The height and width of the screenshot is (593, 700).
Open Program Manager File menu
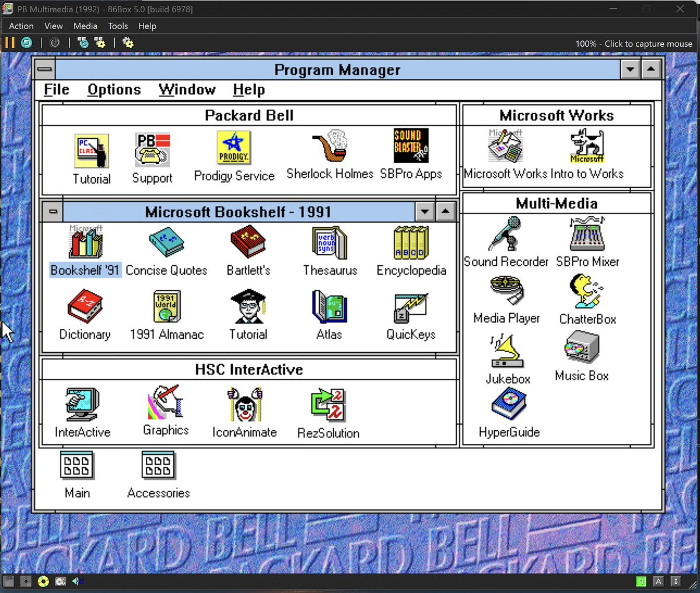57,90
